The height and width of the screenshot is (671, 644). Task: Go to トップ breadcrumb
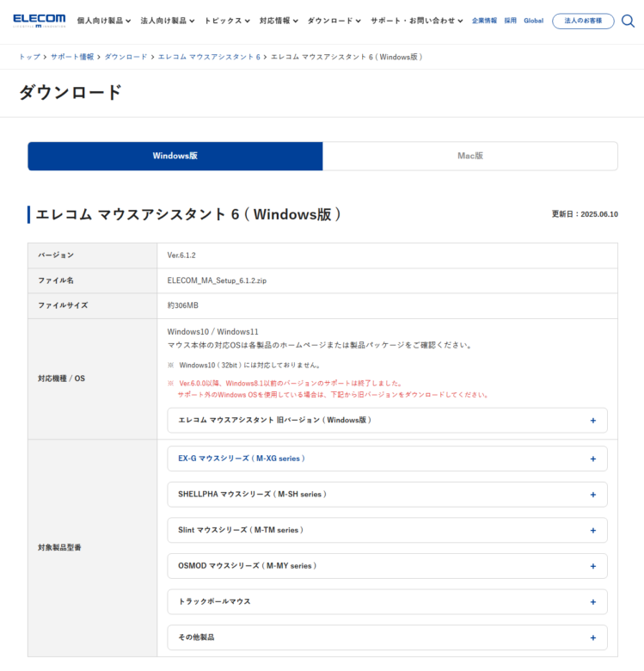[x=29, y=57]
